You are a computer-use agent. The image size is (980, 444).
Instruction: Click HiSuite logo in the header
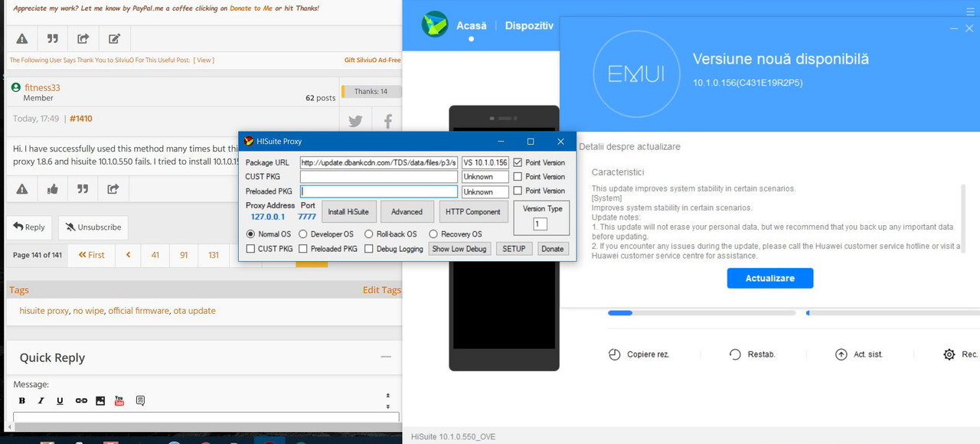(x=435, y=24)
